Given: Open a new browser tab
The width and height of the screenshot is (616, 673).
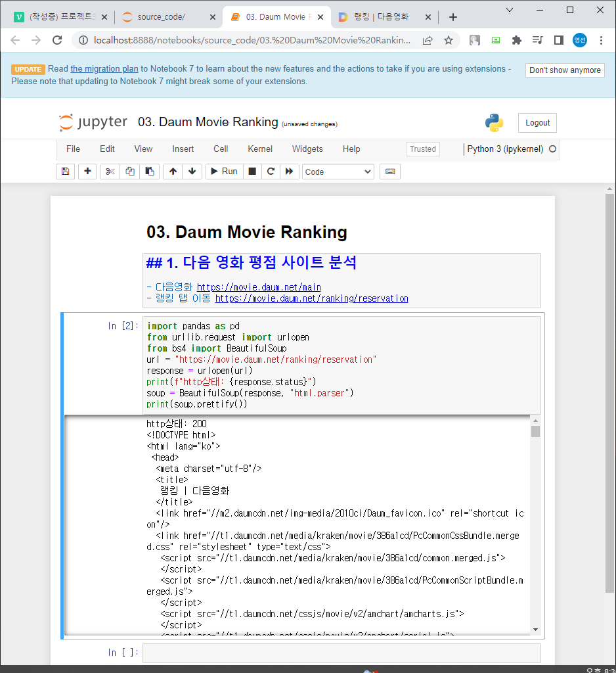Looking at the screenshot, I should (x=453, y=17).
